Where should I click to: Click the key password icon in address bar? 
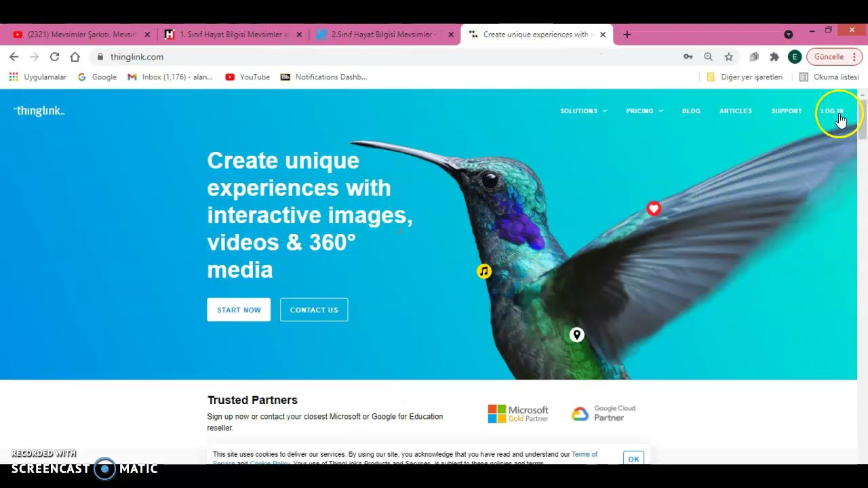(688, 57)
